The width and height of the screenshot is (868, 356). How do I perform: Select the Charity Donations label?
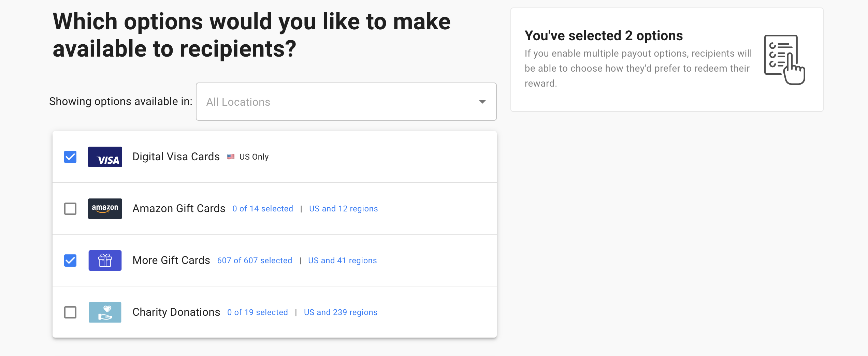pyautogui.click(x=176, y=312)
